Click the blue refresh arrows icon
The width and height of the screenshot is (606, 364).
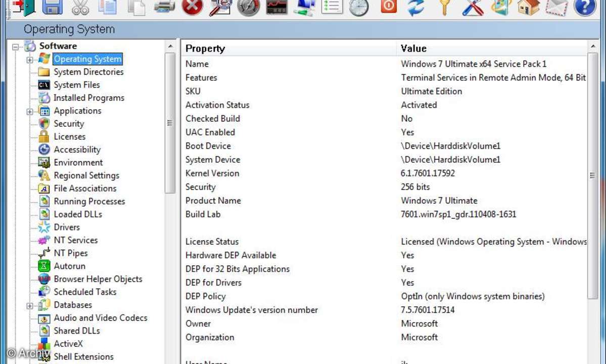coord(415,7)
